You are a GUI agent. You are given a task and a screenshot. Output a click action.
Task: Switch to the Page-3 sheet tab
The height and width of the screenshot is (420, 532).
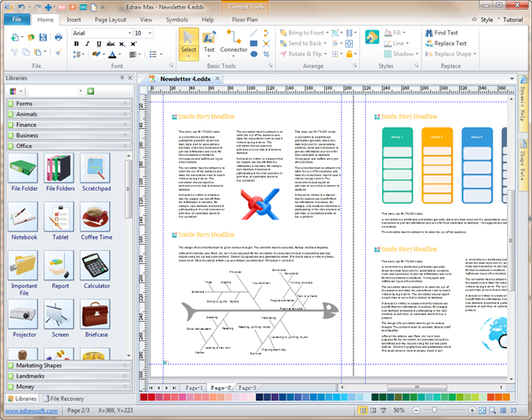click(246, 386)
